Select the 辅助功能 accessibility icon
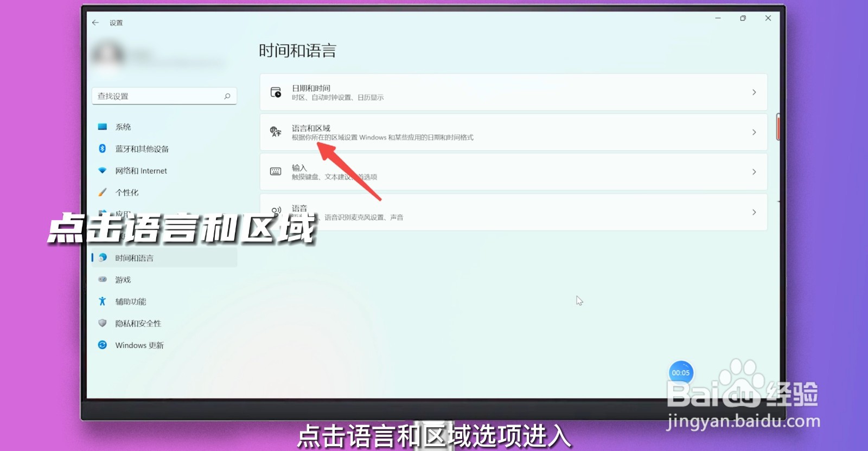Image resolution: width=868 pixels, height=451 pixels. point(102,301)
